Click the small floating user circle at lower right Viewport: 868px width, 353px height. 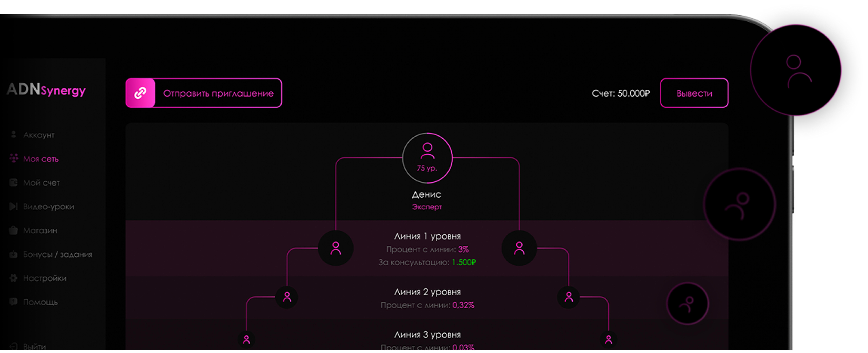688,304
